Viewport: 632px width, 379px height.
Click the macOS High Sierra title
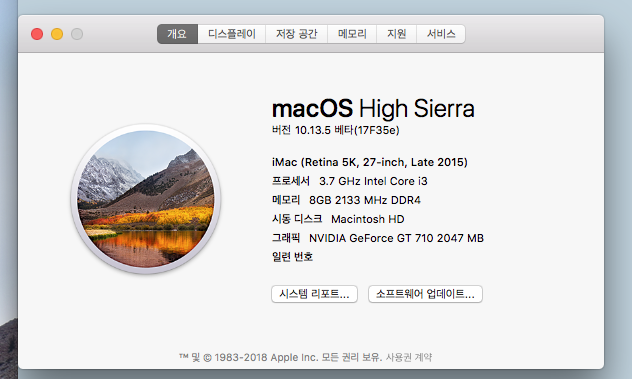coord(373,108)
